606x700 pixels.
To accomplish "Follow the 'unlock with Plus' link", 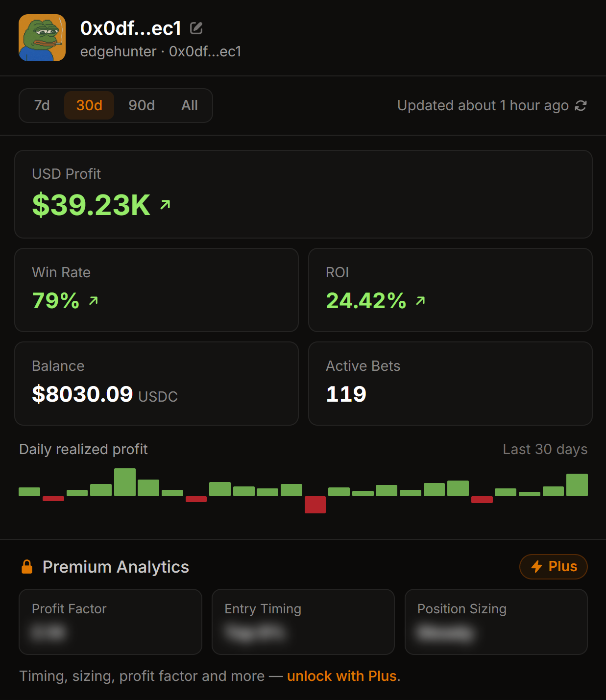I will pyautogui.click(x=341, y=676).
